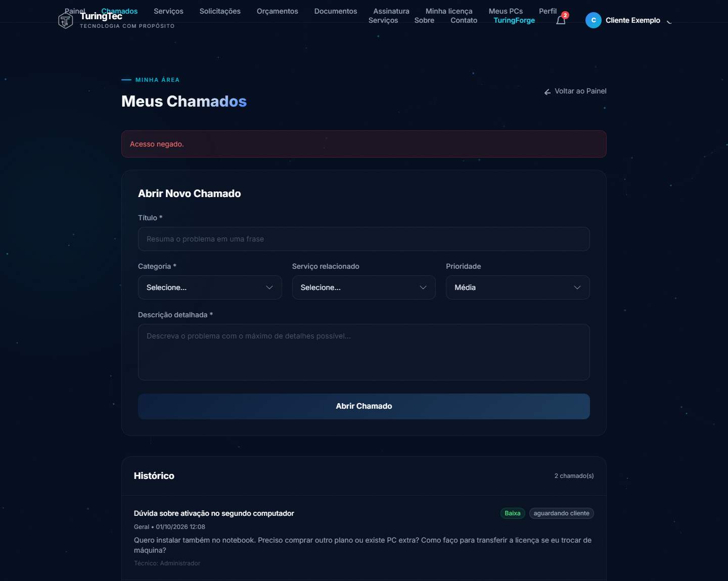Expand the Cliente Exemplo user menu chevron
This screenshot has width=728, height=581.
click(x=669, y=21)
